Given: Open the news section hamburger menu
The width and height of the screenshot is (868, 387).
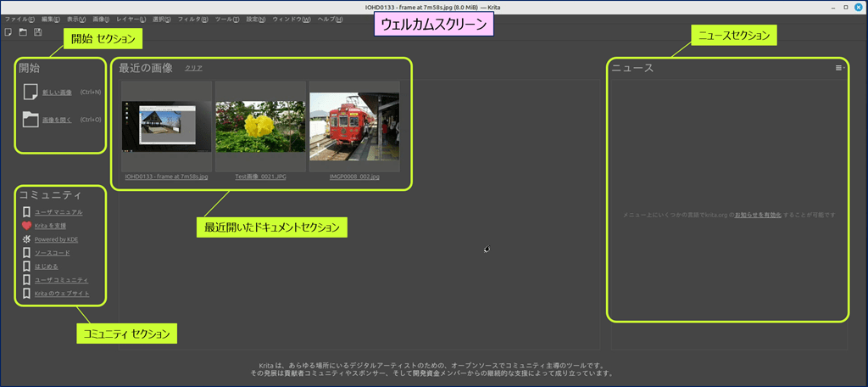Looking at the screenshot, I should pyautogui.click(x=838, y=67).
